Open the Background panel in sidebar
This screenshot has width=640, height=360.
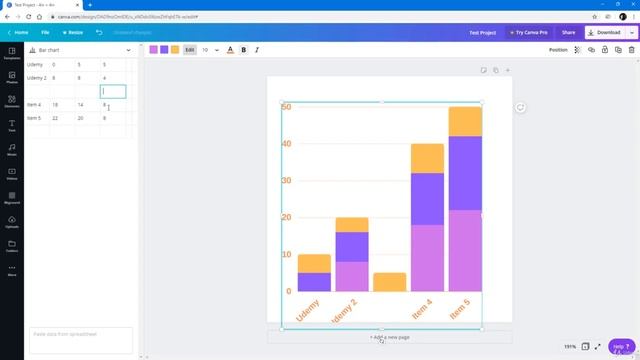(x=12, y=198)
